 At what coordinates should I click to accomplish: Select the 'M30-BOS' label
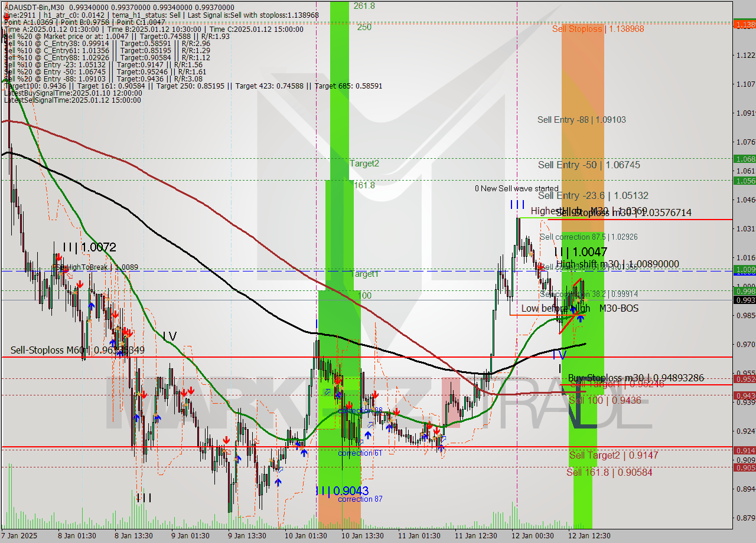618,308
